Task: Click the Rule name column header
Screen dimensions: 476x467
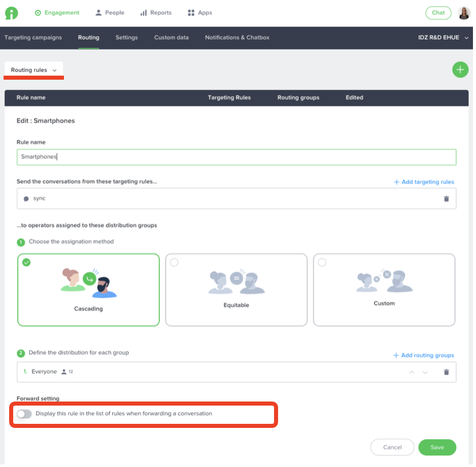Action: [x=31, y=98]
